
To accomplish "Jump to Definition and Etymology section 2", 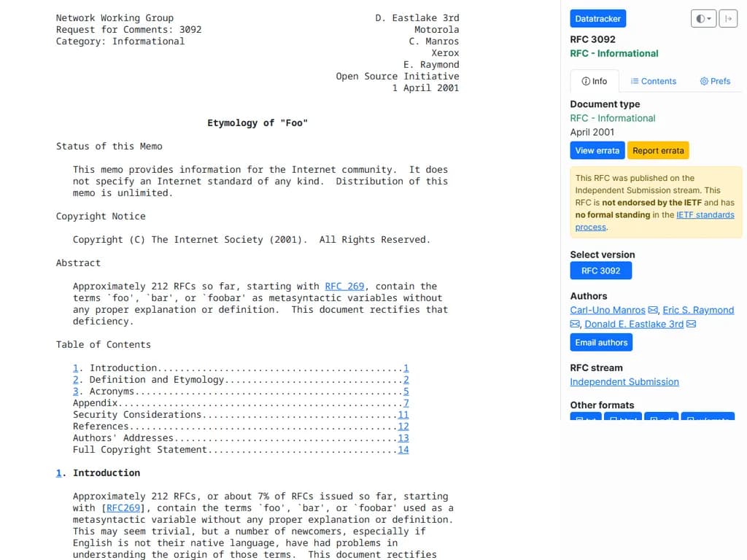I will coord(76,379).
